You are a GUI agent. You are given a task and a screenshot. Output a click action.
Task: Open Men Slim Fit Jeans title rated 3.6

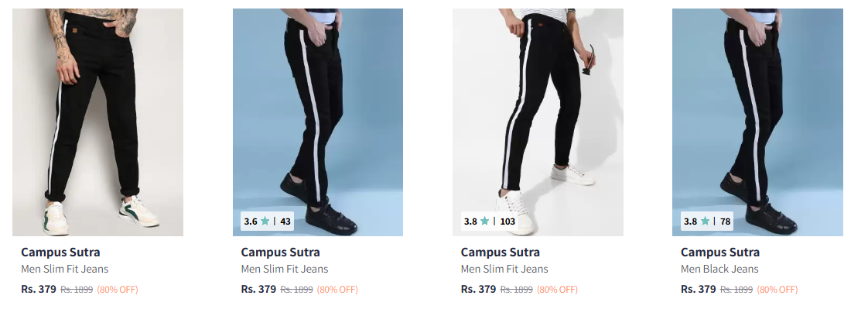(x=285, y=270)
